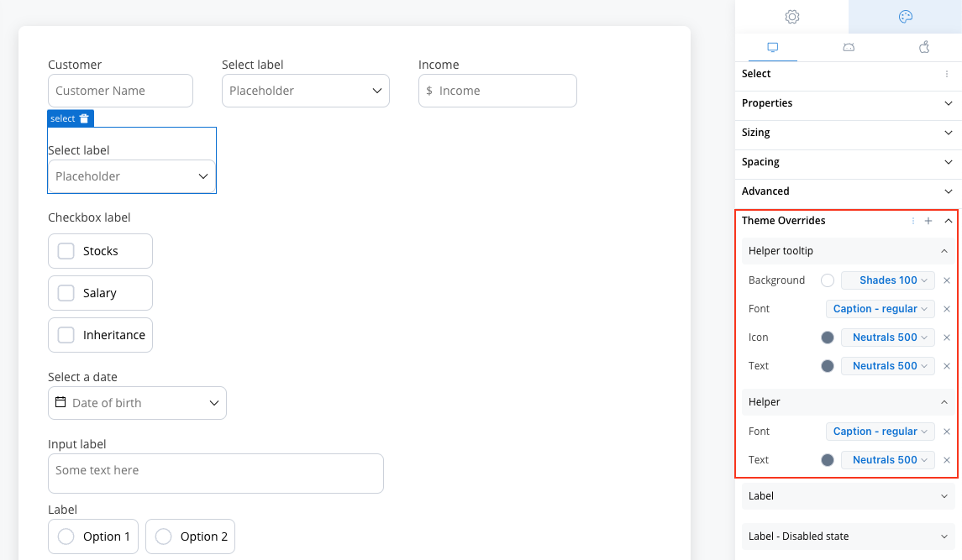The width and height of the screenshot is (962, 560).
Task: Open Helper tooltip Icon Neutrals 500 dropdown
Action: coord(888,338)
